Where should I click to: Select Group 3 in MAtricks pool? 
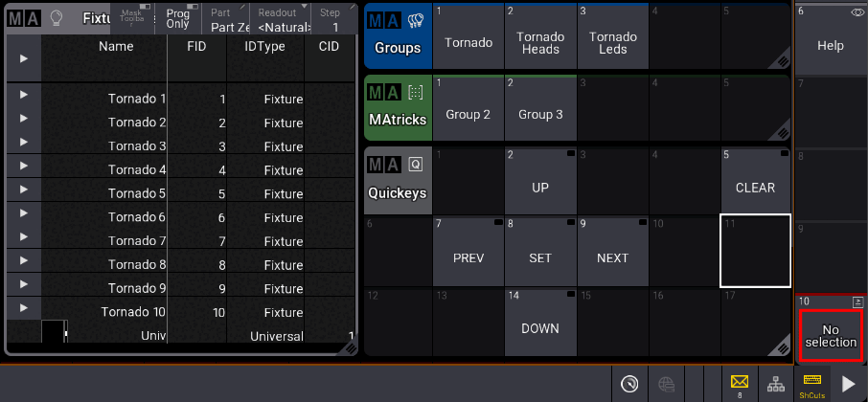[540, 115]
